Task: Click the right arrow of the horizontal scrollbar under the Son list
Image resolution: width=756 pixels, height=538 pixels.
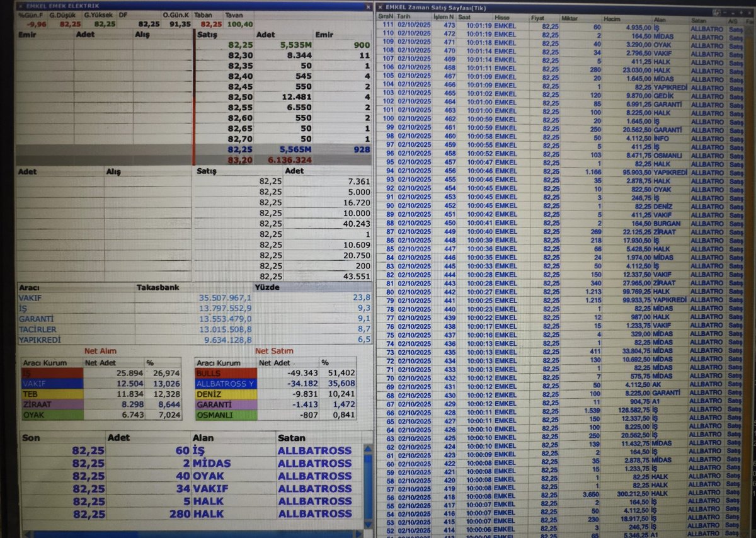Action: pyautogui.click(x=358, y=534)
